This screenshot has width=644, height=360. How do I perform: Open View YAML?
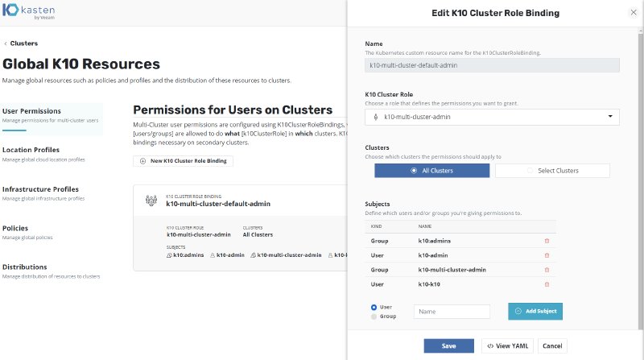point(508,346)
